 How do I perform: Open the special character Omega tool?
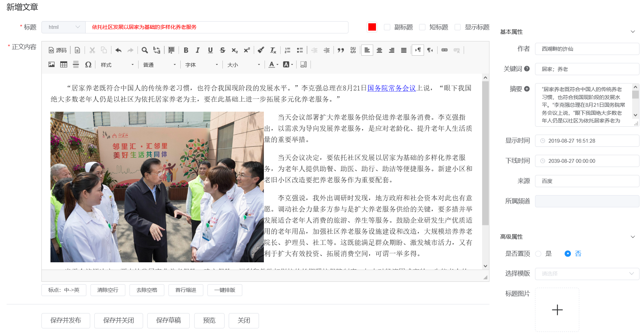tap(88, 64)
